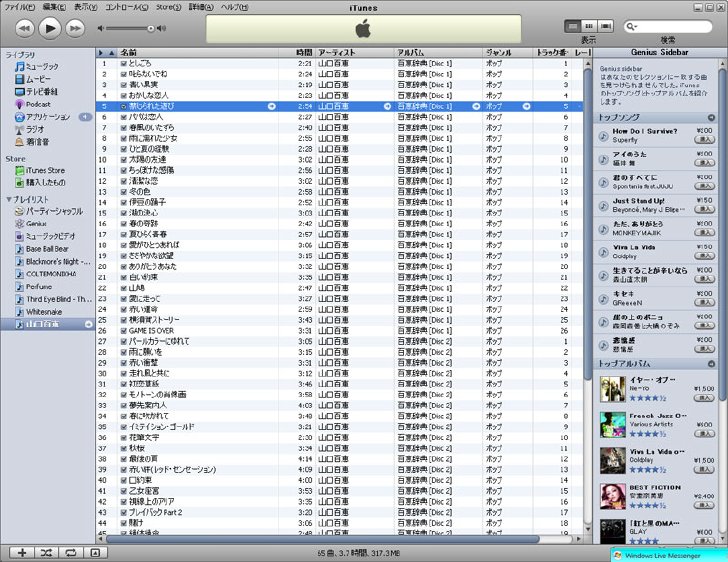
Task: Switch to list view mode
Action: pos(572,26)
